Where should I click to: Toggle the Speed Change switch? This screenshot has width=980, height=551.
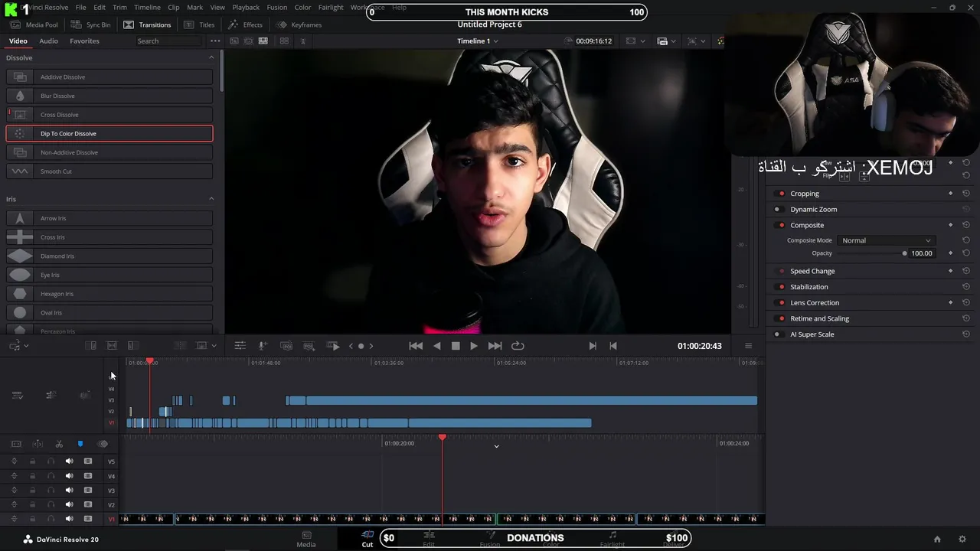[x=780, y=271]
